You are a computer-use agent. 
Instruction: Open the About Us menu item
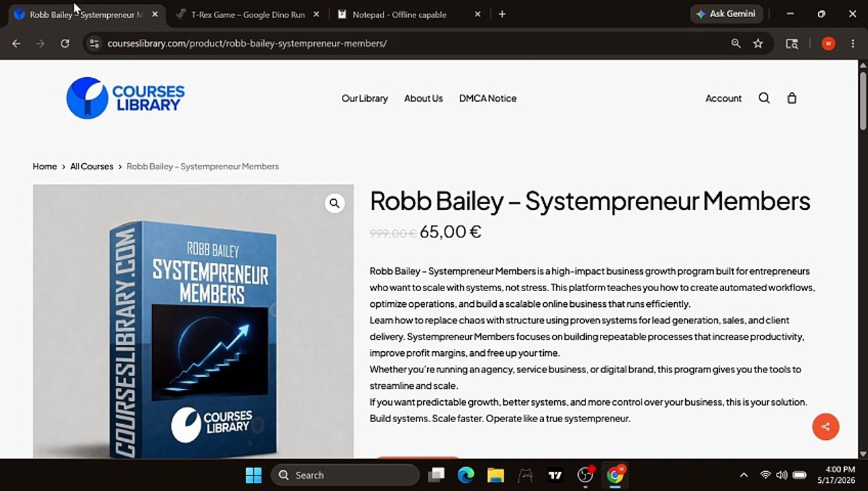point(423,98)
